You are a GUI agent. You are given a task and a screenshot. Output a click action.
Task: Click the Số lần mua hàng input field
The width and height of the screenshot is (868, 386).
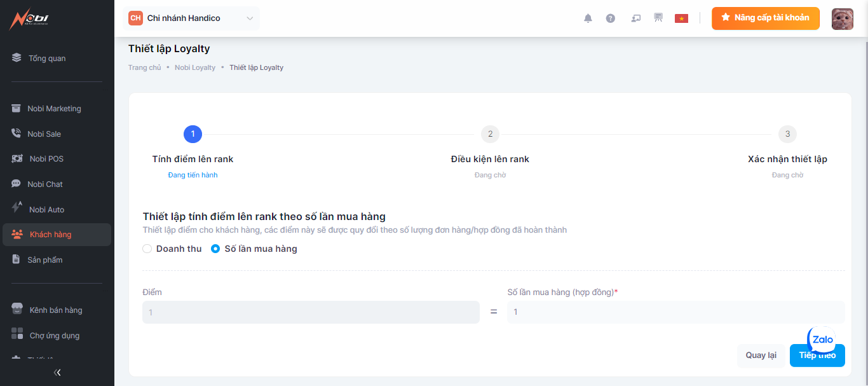tap(675, 312)
